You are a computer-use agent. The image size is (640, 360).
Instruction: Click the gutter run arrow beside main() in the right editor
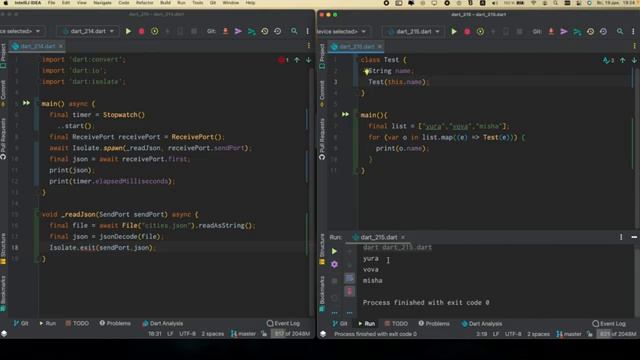(345, 114)
